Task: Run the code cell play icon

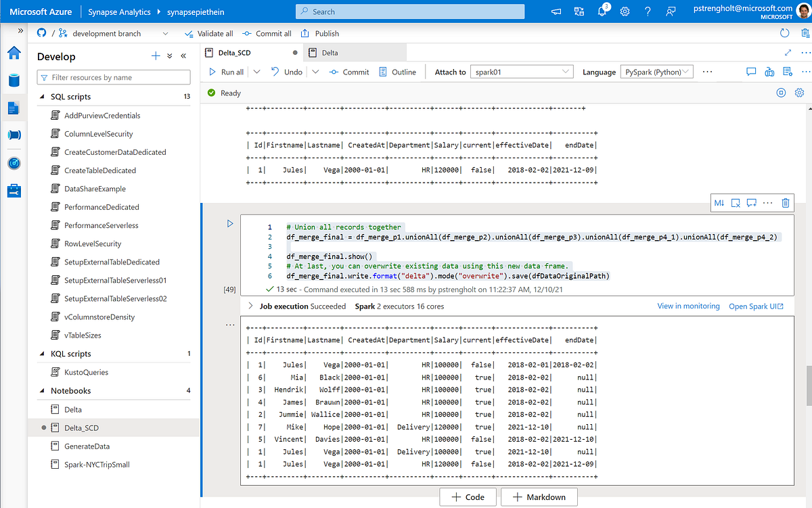Action: tap(230, 223)
